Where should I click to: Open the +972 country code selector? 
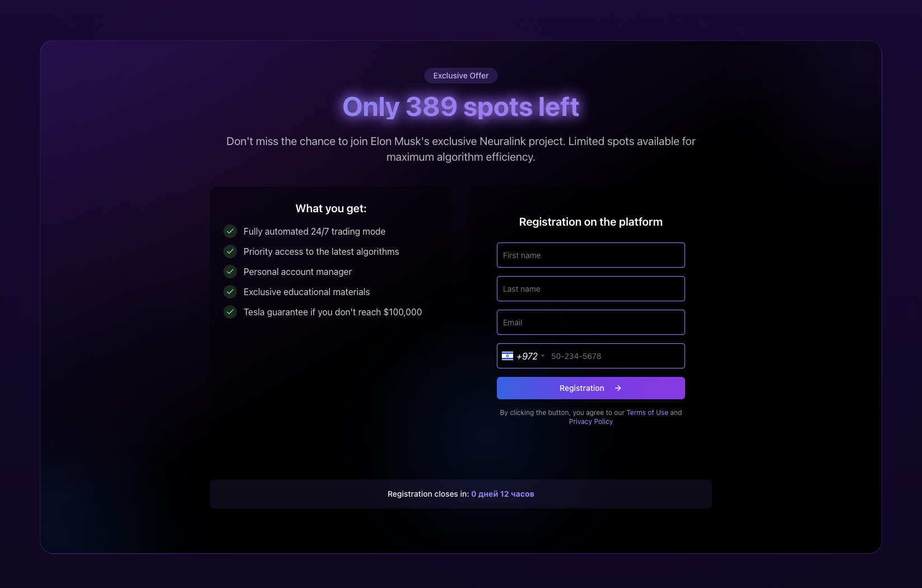pyautogui.click(x=523, y=356)
